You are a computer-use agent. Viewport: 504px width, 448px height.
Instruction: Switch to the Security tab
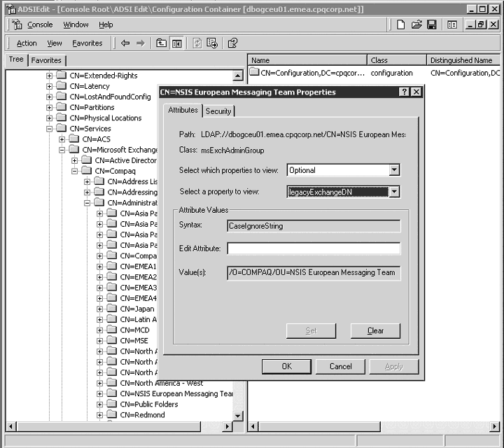coord(218,111)
